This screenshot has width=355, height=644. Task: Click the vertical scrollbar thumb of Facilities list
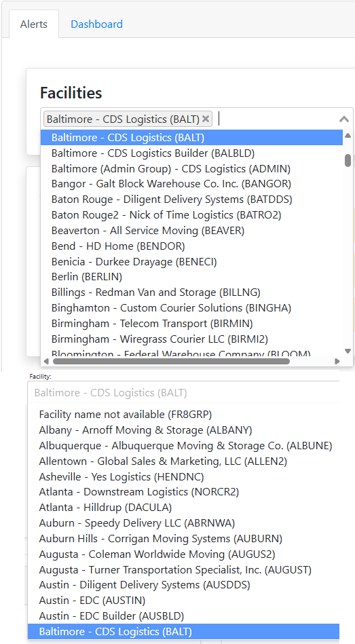(348, 161)
